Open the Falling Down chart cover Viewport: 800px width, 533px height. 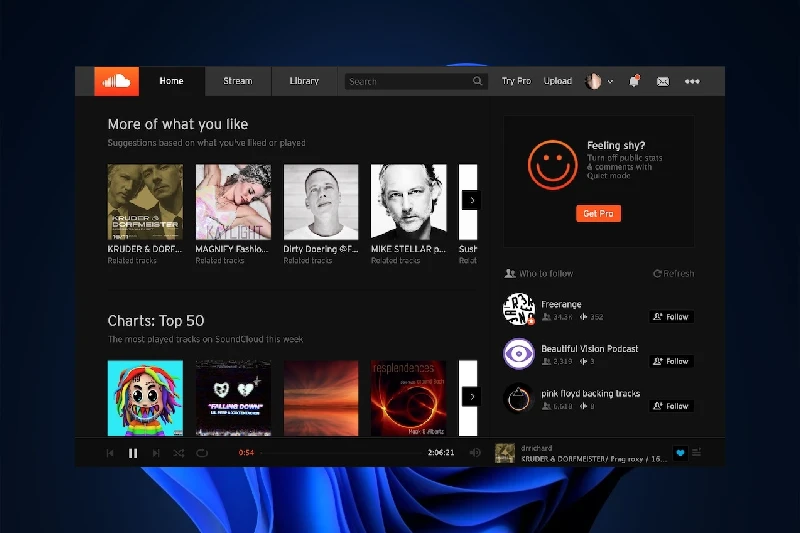tap(233, 398)
